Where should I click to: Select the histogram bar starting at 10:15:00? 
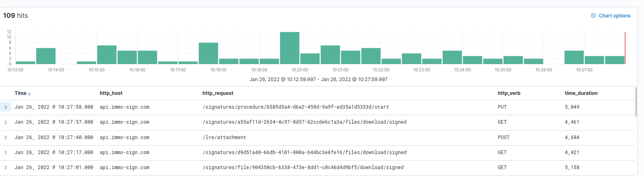[x=107, y=55]
